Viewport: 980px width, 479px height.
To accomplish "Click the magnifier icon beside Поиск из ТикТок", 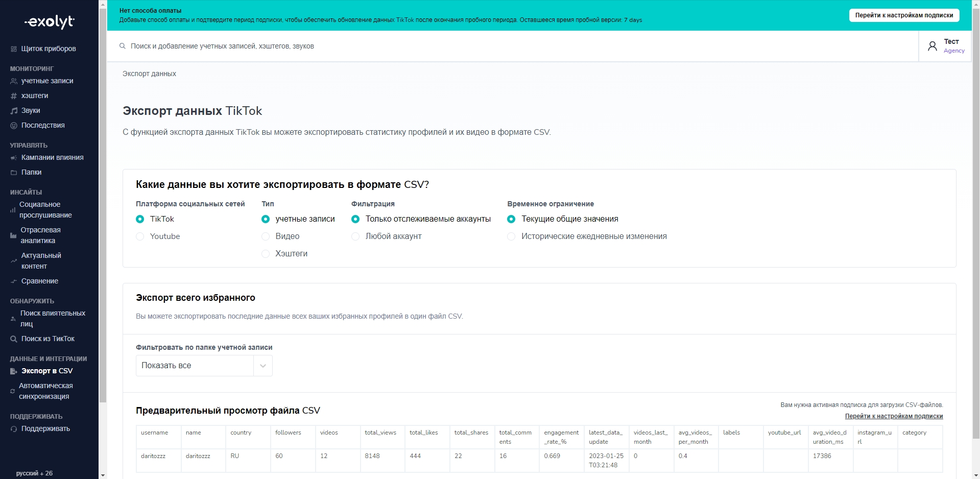I will pos(14,339).
